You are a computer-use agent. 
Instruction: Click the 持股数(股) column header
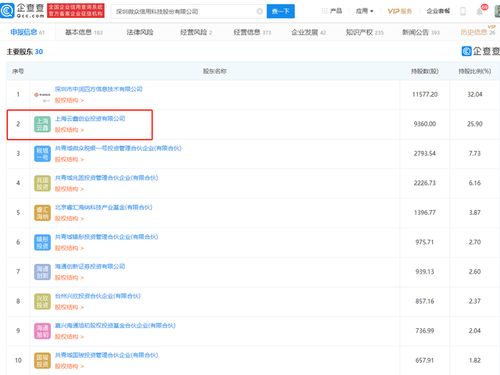coord(425,71)
